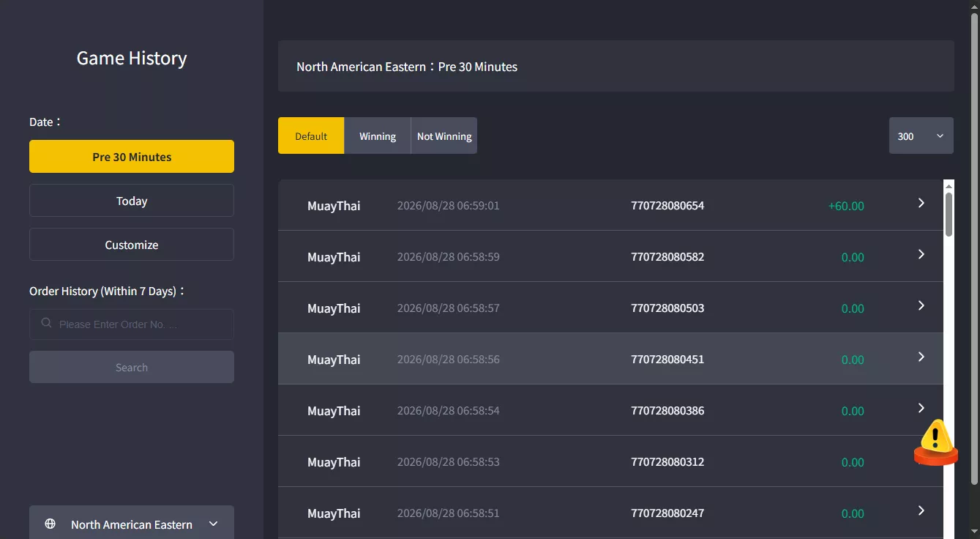Open the 300 page-size dropdown
980x539 pixels.
click(921, 135)
